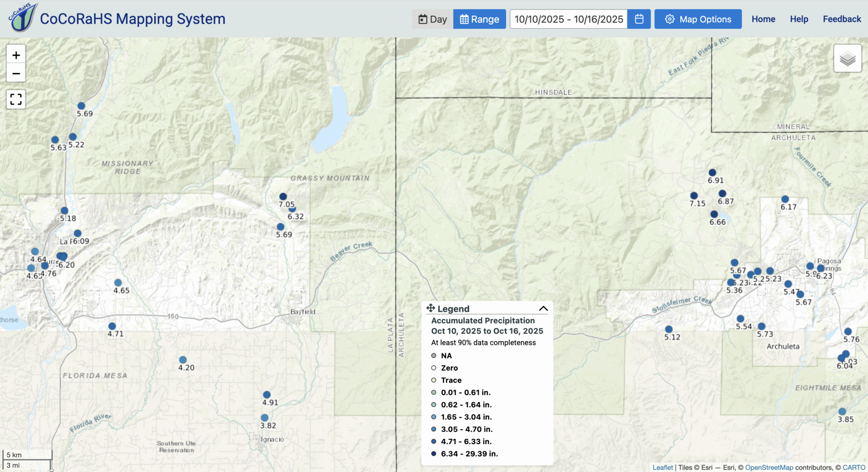Open the basemap layers control
Screen dimensions: 868x472
pyautogui.click(x=847, y=58)
